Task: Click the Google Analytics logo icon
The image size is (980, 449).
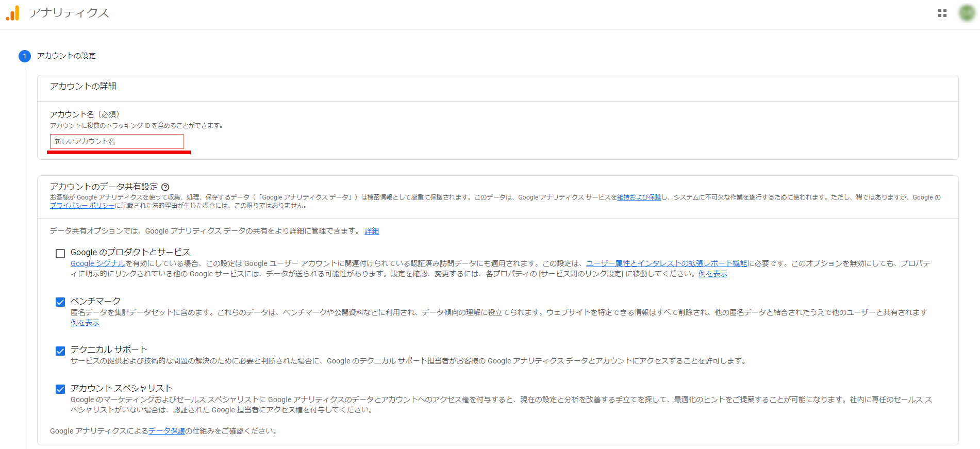Action: (x=12, y=13)
